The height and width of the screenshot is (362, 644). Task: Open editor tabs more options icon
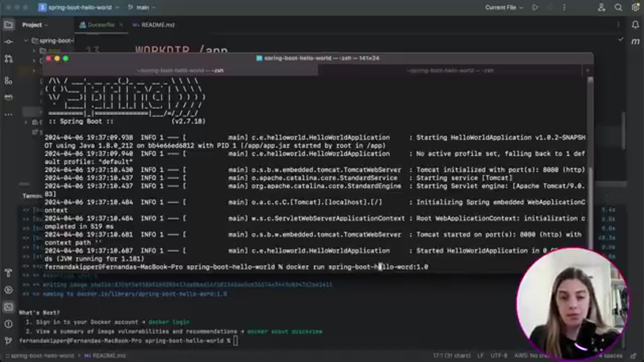pos(618,25)
